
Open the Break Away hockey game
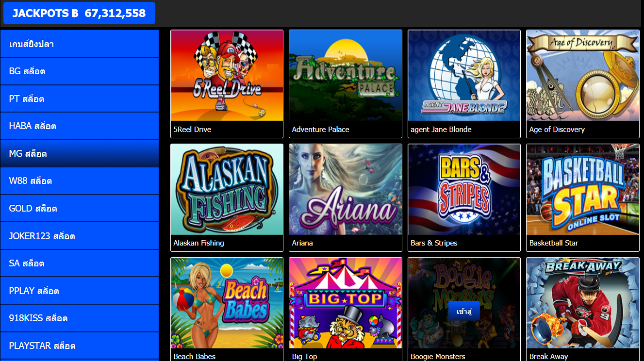point(582,303)
